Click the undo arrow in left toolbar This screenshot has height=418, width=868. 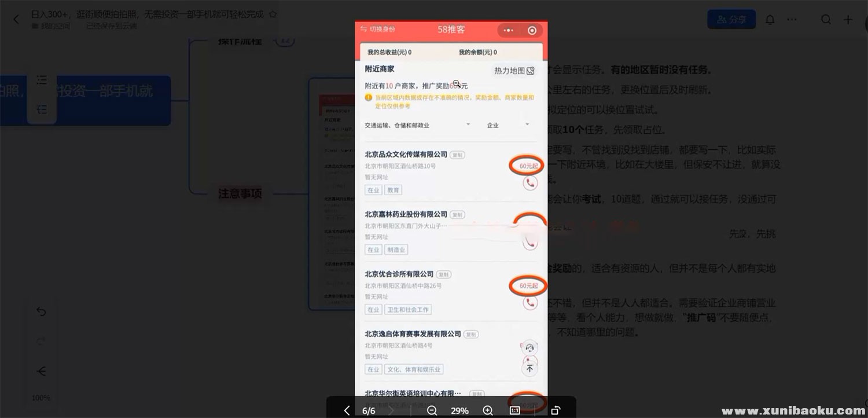point(41,311)
